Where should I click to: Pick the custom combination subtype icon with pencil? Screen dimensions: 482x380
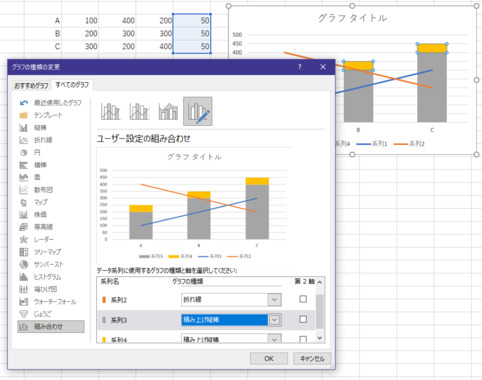198,111
